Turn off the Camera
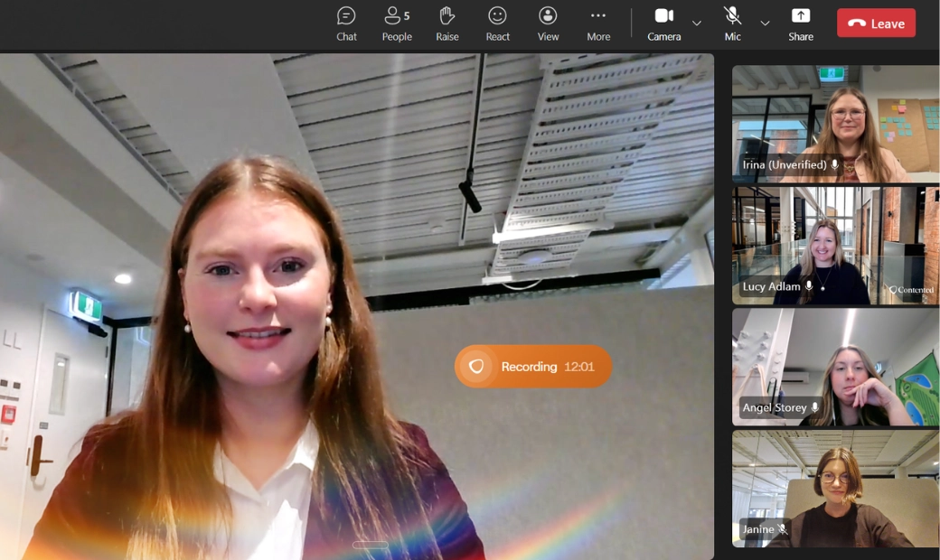Viewport: 940px width, 560px height. coord(663,24)
